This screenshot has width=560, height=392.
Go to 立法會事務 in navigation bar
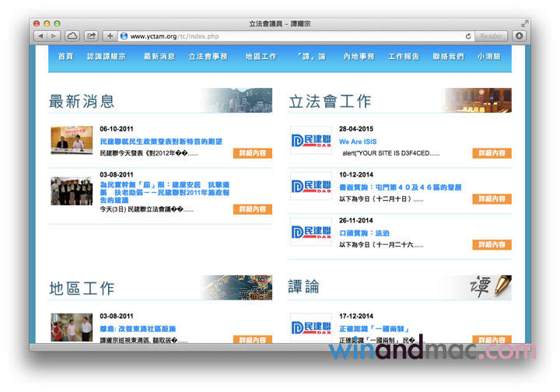click(x=208, y=57)
